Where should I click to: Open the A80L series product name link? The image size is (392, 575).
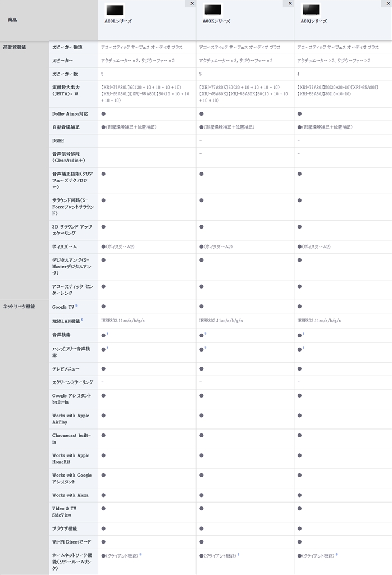pos(117,21)
